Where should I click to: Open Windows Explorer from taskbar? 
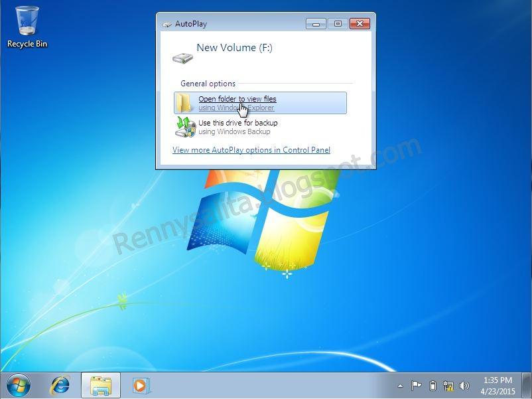coord(101,386)
